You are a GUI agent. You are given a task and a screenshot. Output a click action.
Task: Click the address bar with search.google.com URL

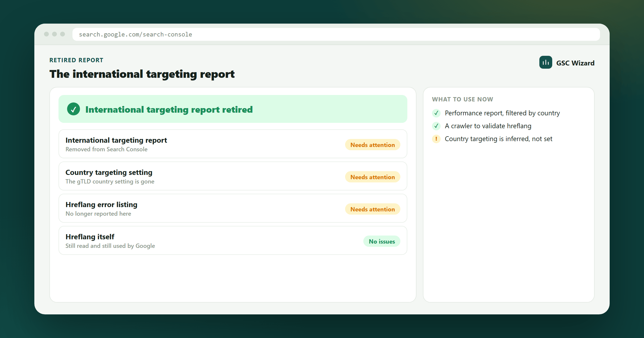click(336, 34)
